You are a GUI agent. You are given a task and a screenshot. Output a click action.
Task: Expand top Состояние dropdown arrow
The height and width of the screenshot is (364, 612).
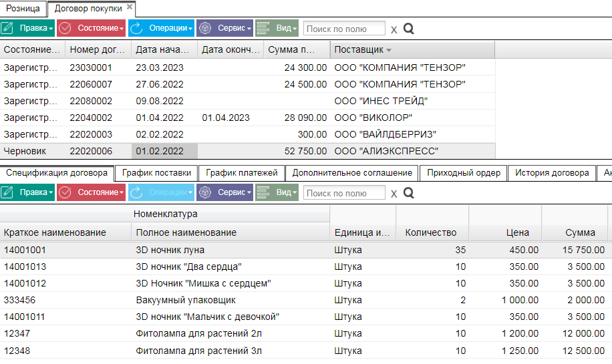tap(122, 29)
